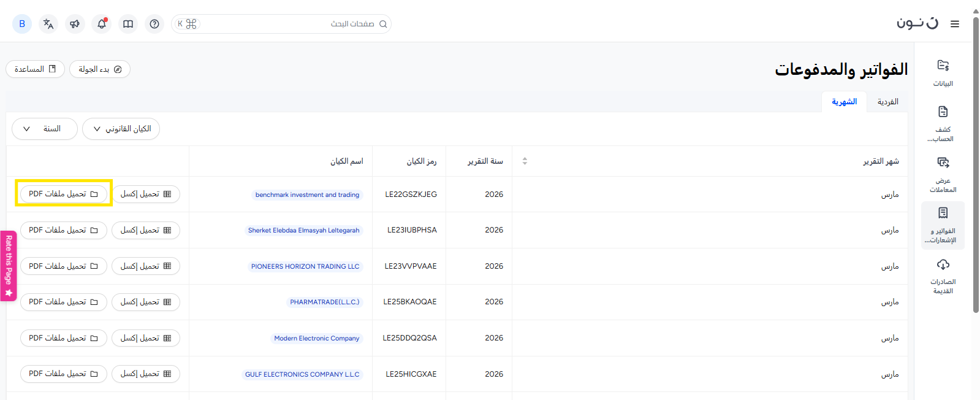
Task: Download Excel for Modern Electronic Company
Action: tap(146, 338)
